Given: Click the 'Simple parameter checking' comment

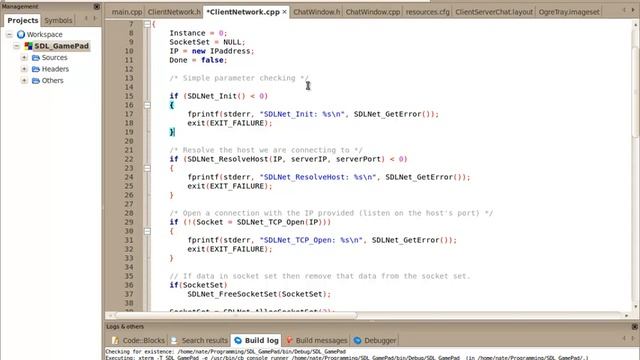Looking at the screenshot, I should coord(240,78).
